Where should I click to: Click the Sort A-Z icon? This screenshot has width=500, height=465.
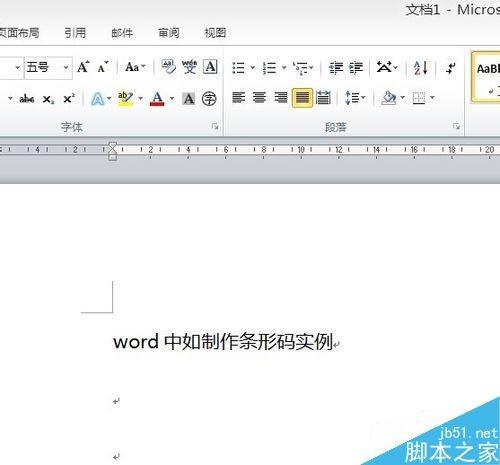click(x=420, y=68)
